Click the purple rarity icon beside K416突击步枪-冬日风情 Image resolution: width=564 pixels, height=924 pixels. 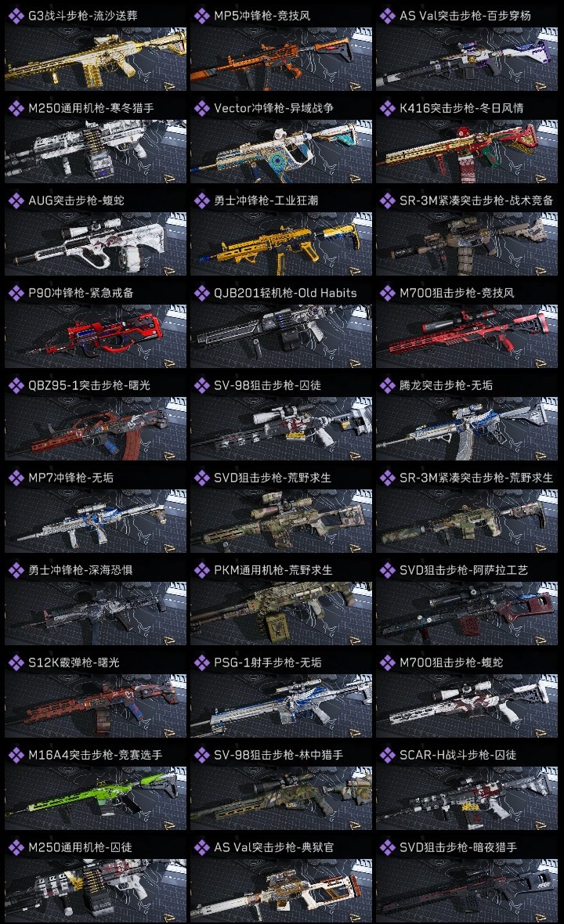pos(387,108)
